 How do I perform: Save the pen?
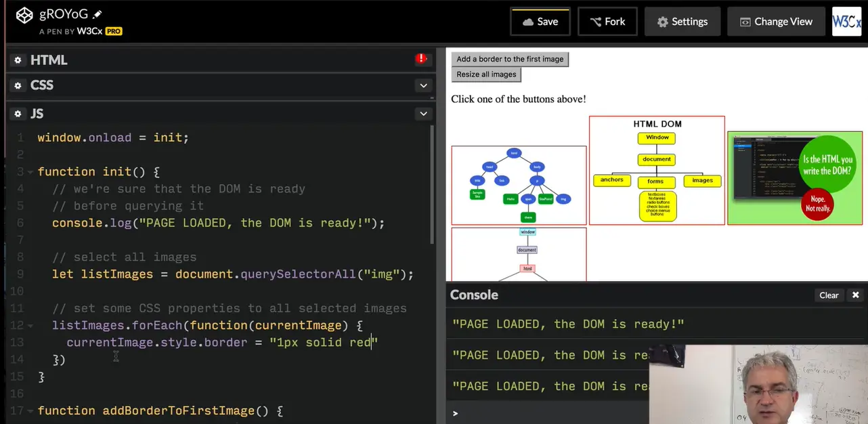tap(540, 22)
